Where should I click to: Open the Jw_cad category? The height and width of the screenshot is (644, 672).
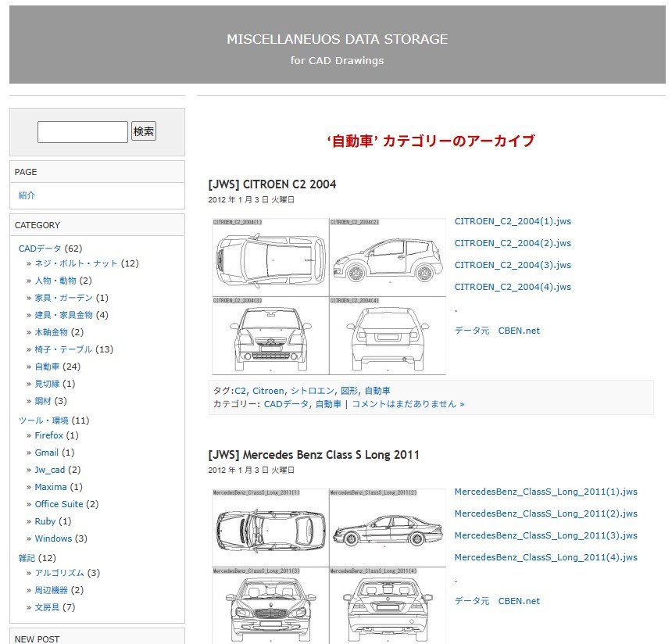coord(50,470)
